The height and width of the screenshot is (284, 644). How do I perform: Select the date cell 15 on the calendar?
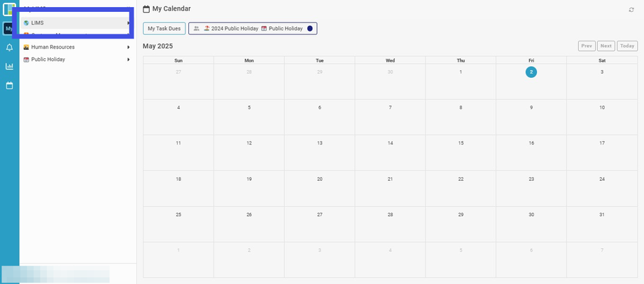click(x=461, y=153)
